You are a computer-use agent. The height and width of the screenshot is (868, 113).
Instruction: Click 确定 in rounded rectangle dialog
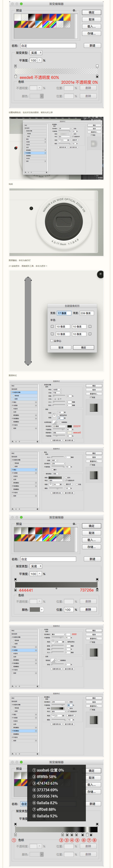84,347
